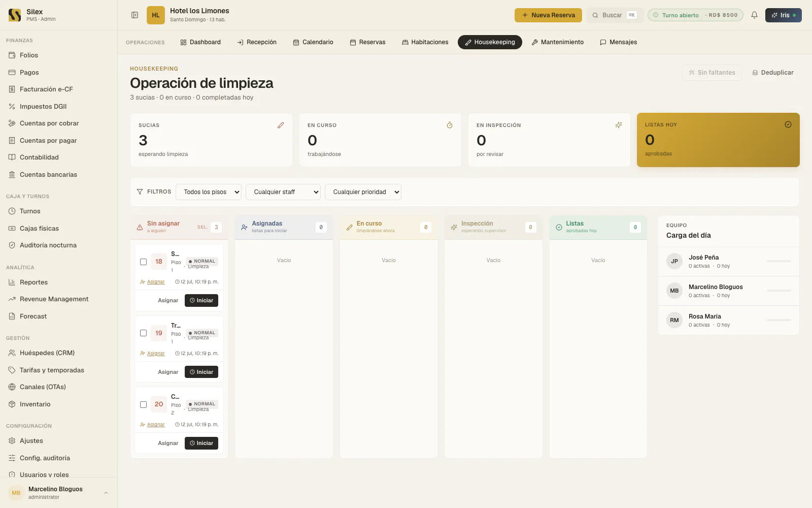Click the Canales (OTAs) globe icon
This screenshot has width=812, height=508.
(12, 387)
